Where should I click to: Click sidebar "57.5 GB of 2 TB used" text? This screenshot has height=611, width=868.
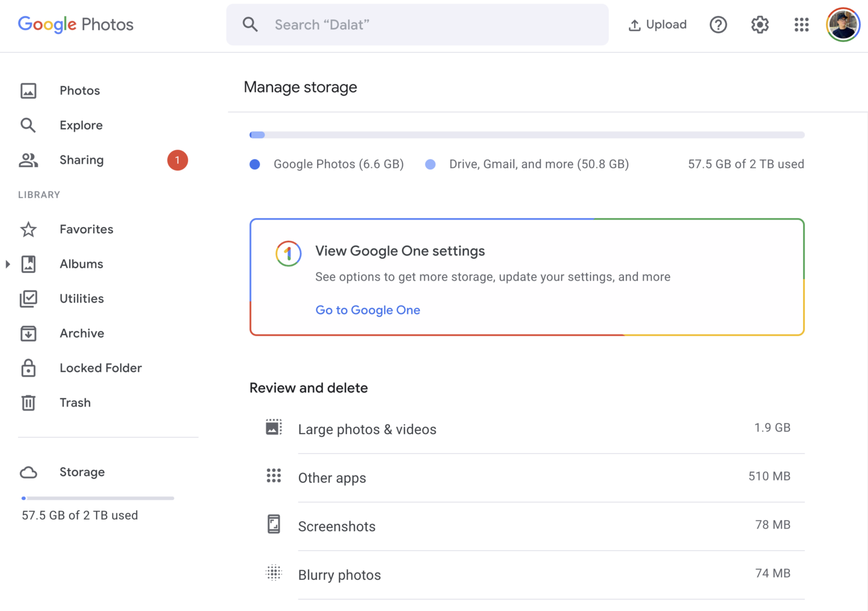point(80,515)
